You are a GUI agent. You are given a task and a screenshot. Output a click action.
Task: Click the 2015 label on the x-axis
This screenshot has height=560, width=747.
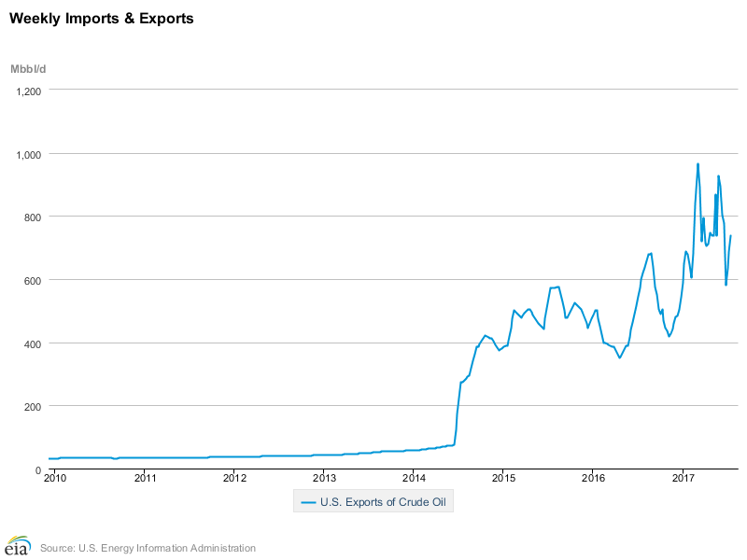(x=503, y=478)
